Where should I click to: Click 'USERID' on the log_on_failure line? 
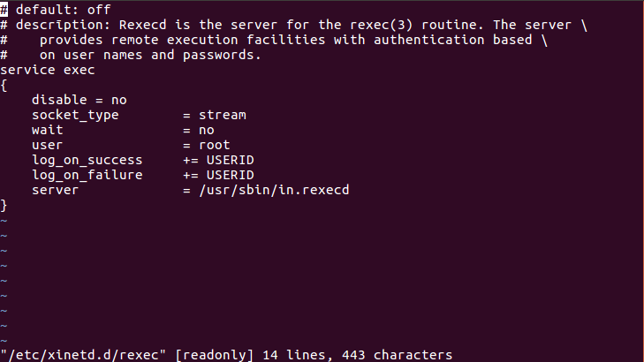[230, 175]
